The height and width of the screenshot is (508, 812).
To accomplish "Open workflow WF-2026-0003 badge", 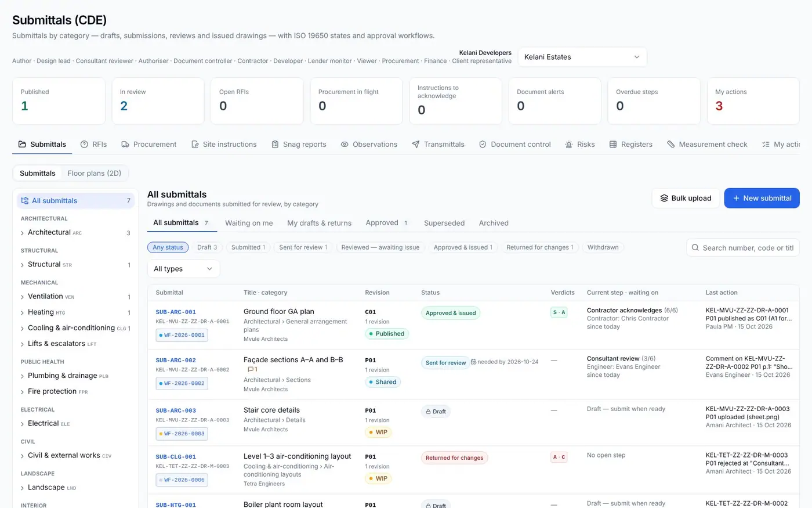I will [182, 434].
